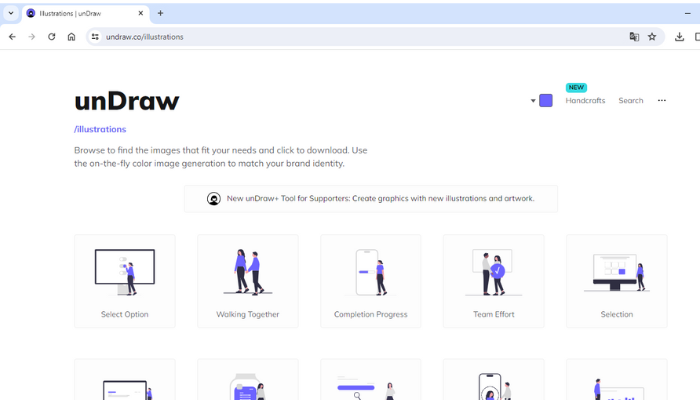Open the Handcrafts menu link

point(585,101)
